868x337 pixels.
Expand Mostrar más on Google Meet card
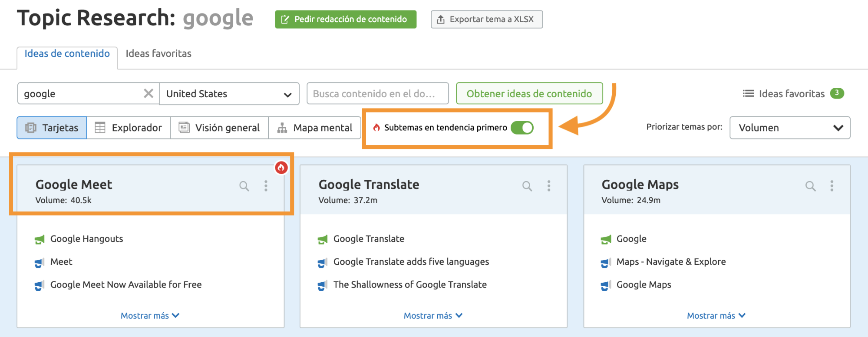150,316
